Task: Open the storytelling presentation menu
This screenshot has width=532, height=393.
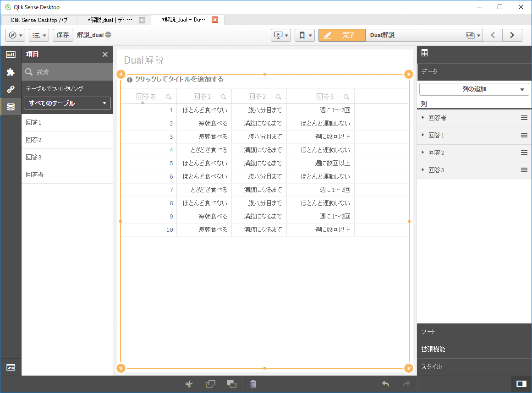Action: click(x=281, y=35)
